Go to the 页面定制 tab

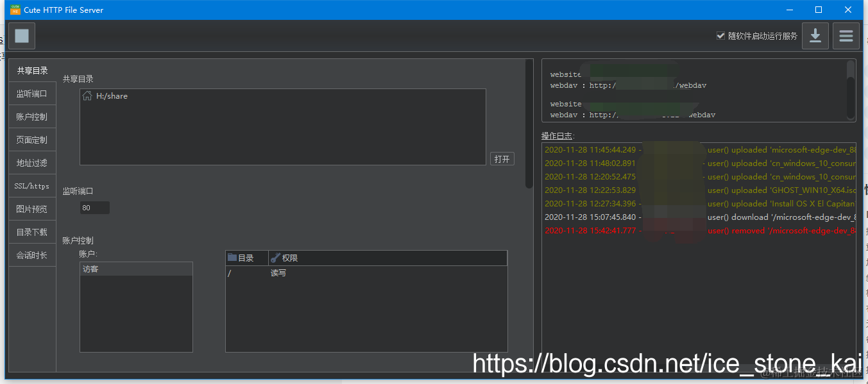click(32, 140)
